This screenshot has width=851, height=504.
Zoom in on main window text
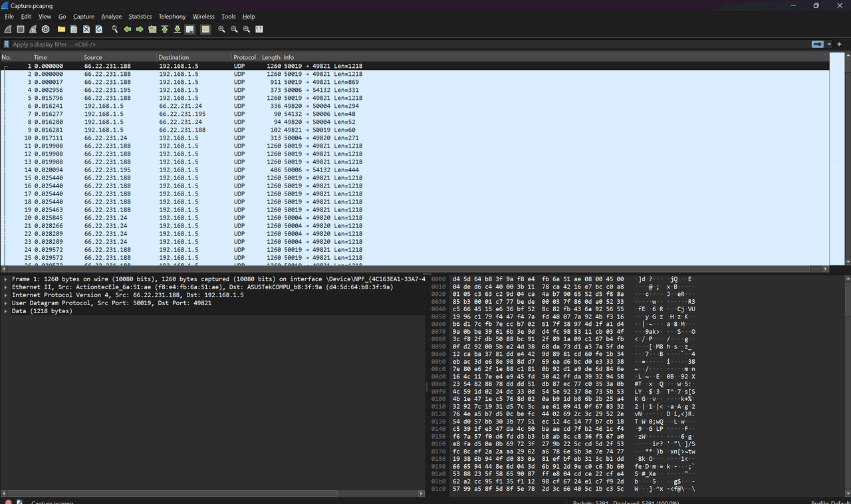221,29
